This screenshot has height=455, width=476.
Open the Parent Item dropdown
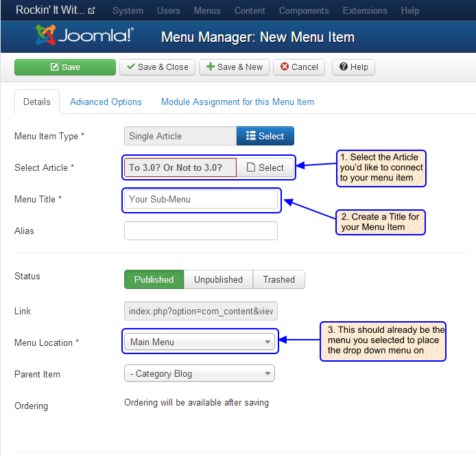pyautogui.click(x=200, y=373)
